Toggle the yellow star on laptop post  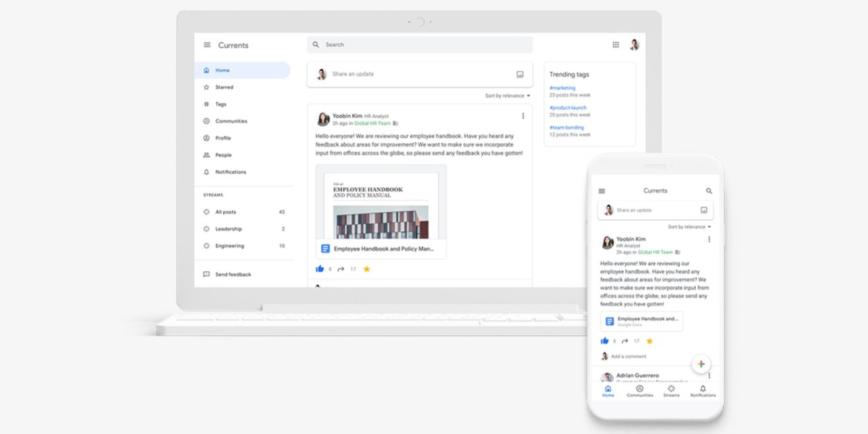click(x=367, y=269)
